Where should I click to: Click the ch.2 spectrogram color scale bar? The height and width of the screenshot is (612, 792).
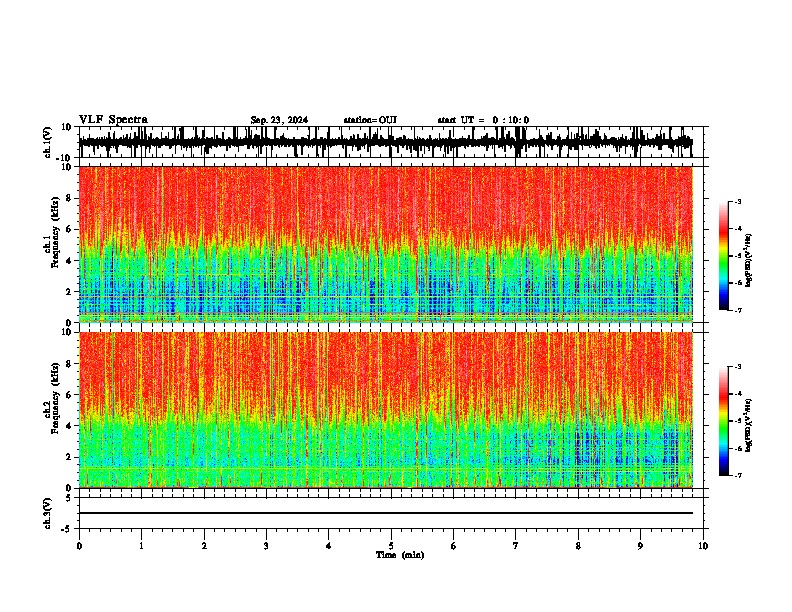click(x=724, y=421)
